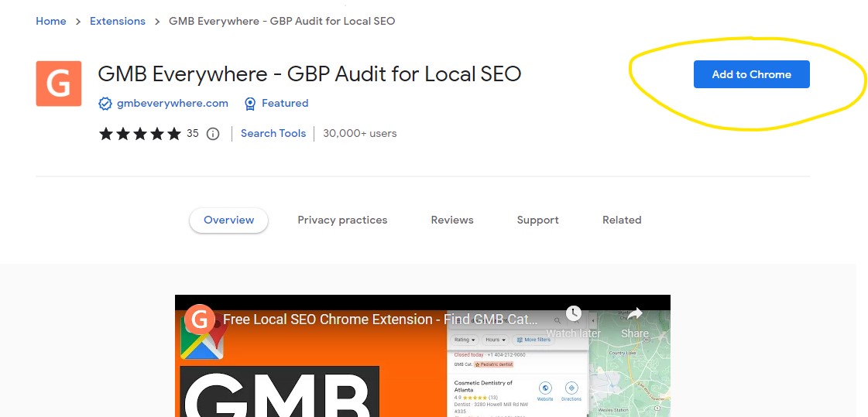This screenshot has width=868, height=417.
Task: Go to Home breadcrumb link
Action: pos(51,21)
